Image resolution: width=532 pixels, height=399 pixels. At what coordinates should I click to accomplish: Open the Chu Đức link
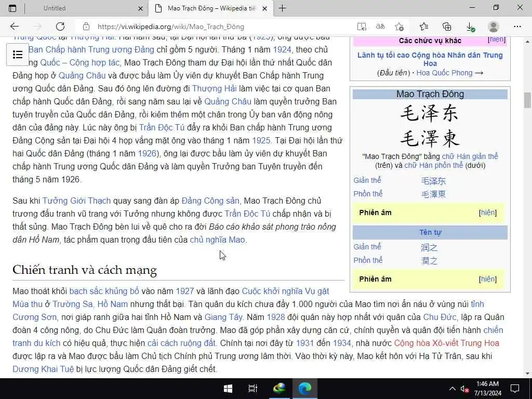(x=440, y=317)
